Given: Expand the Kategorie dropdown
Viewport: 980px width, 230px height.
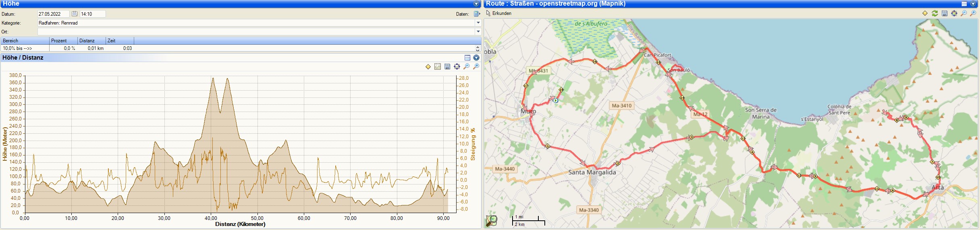Looking at the screenshot, I should (x=478, y=23).
